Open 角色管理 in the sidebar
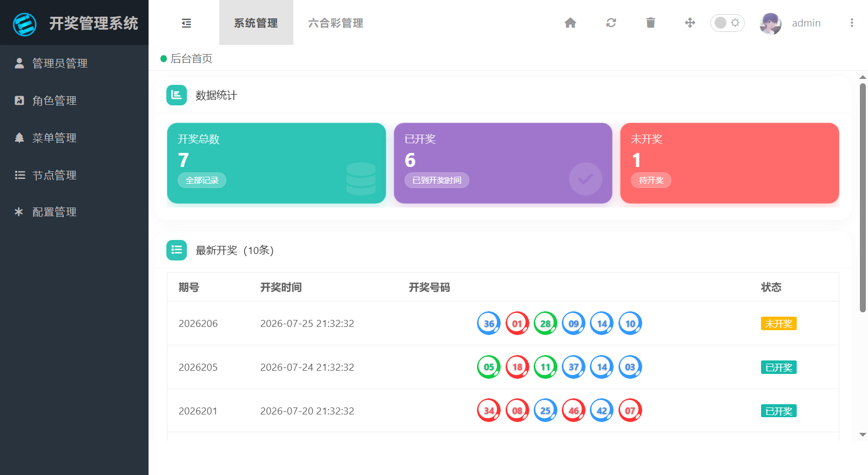 [x=74, y=101]
